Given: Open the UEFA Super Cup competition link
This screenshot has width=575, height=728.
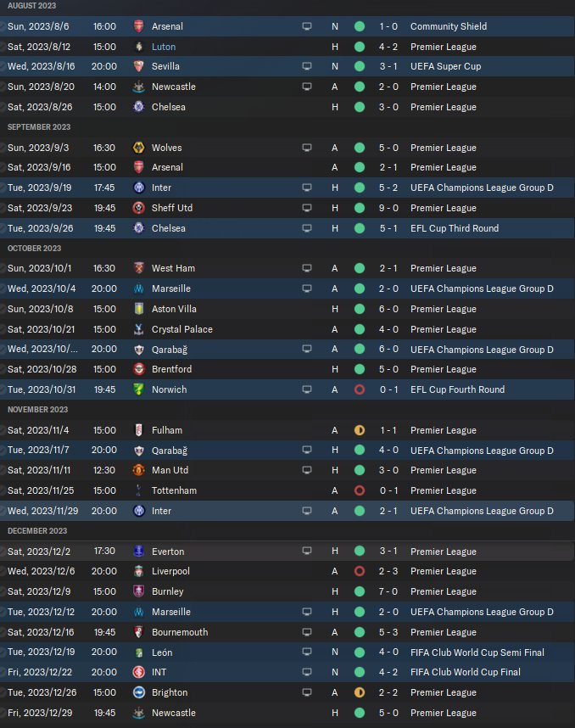Looking at the screenshot, I should coord(445,66).
